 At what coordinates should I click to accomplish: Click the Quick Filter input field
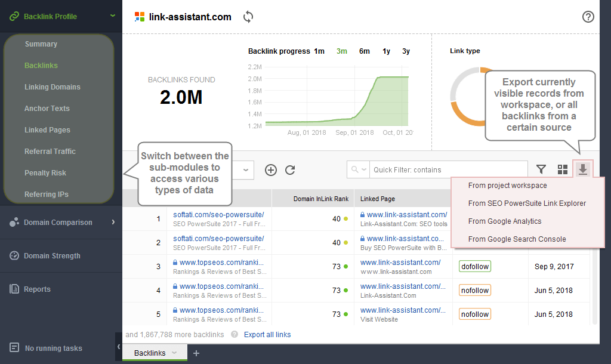(x=449, y=169)
